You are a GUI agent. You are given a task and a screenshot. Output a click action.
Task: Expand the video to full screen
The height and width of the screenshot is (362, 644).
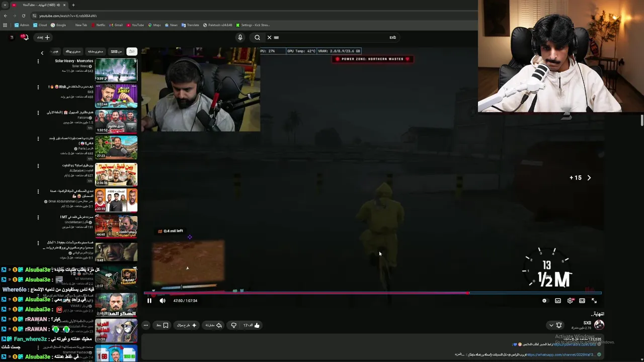pyautogui.click(x=594, y=301)
